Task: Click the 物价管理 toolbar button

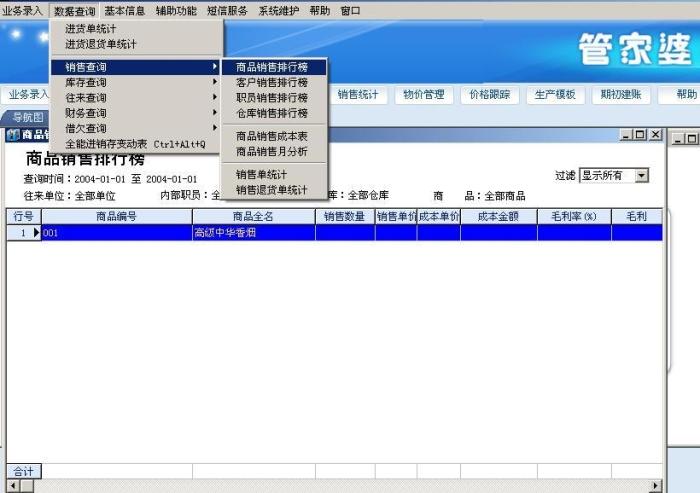Action: [423, 95]
